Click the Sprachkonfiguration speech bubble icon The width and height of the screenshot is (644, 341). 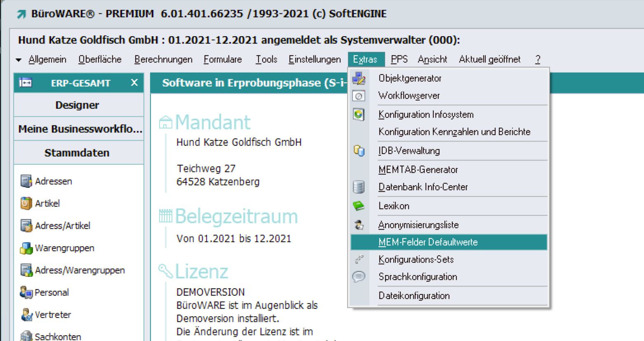tap(359, 277)
